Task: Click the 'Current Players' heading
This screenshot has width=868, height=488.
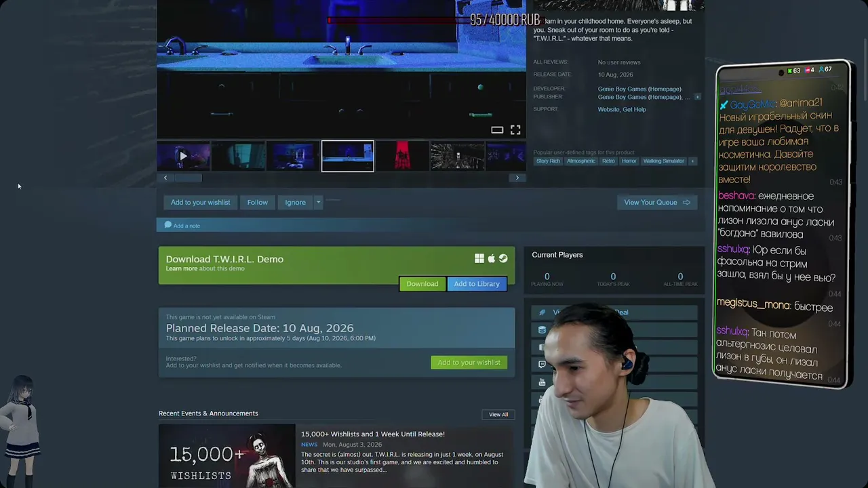Action: (557, 255)
